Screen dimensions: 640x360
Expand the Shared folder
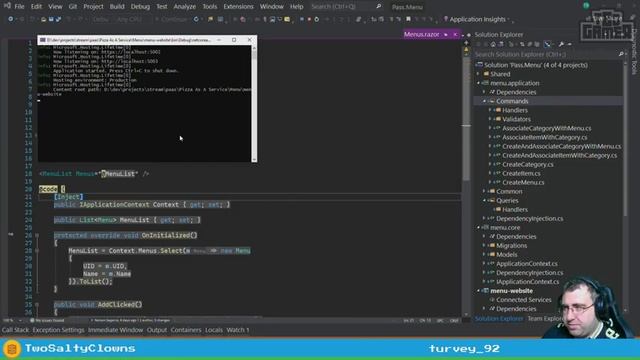coord(478,74)
